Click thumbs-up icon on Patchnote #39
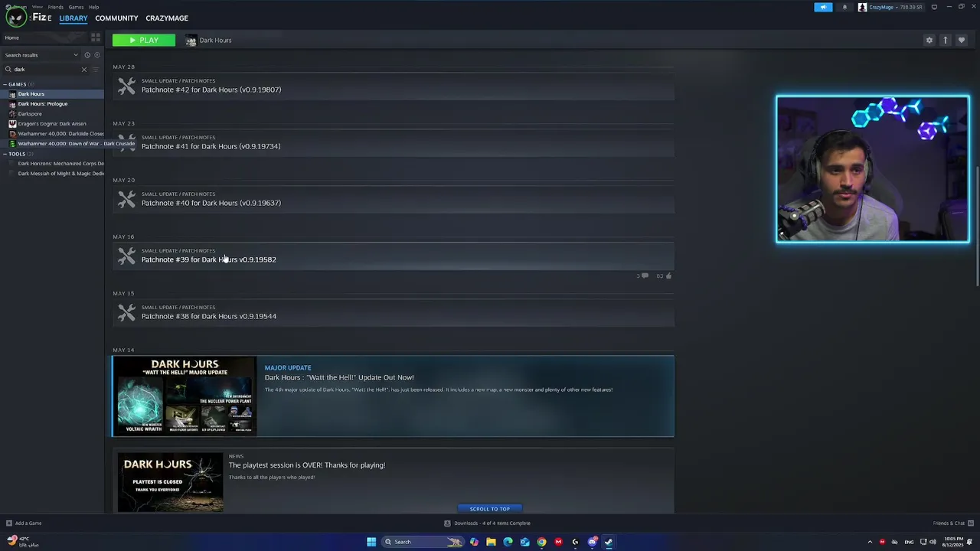980x551 pixels. [668, 275]
